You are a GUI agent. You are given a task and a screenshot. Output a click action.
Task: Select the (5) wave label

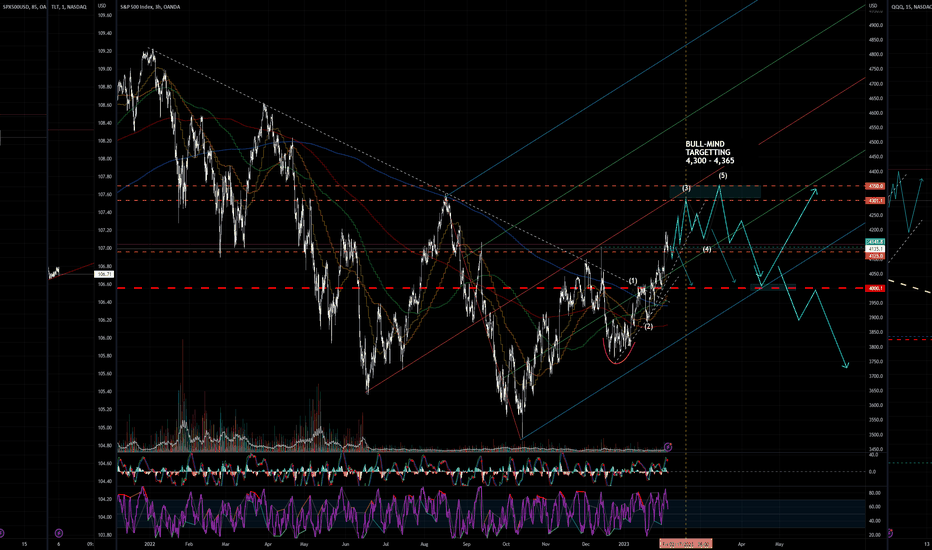tap(723, 175)
